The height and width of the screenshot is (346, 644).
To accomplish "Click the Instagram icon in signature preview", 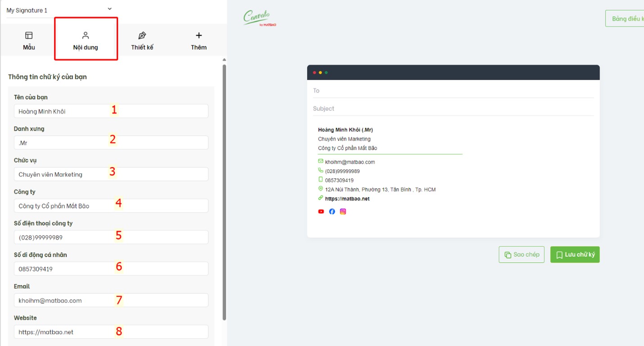I will tap(343, 211).
